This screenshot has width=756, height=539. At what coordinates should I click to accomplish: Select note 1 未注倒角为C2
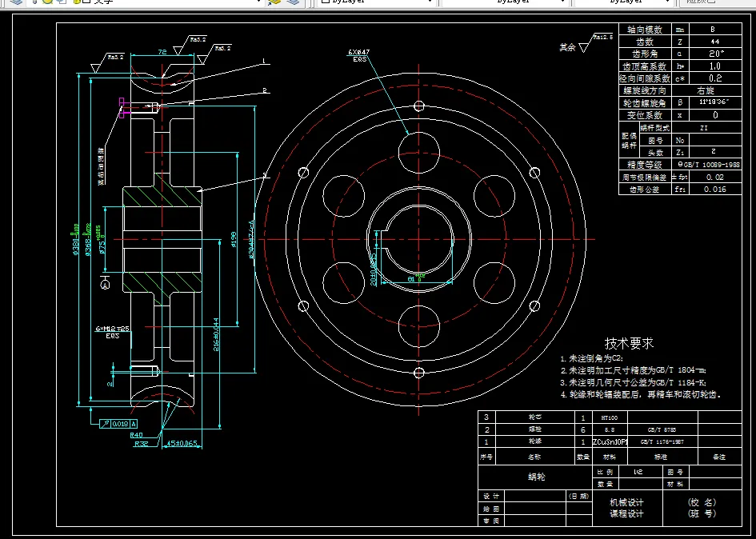pos(591,359)
